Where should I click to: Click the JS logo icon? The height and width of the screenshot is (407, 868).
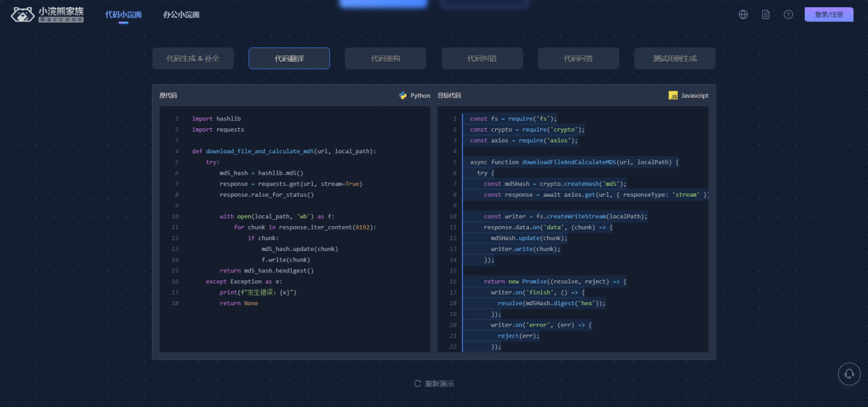pos(673,96)
